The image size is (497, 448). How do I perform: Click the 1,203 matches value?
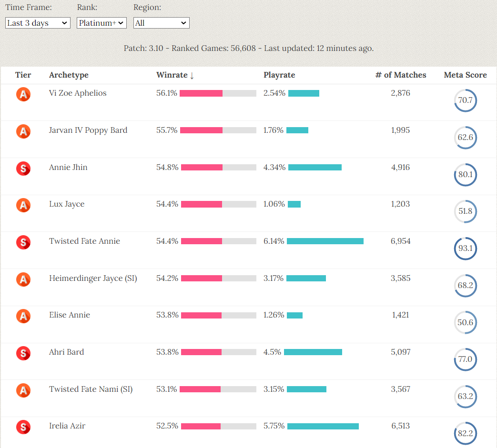[x=401, y=204]
